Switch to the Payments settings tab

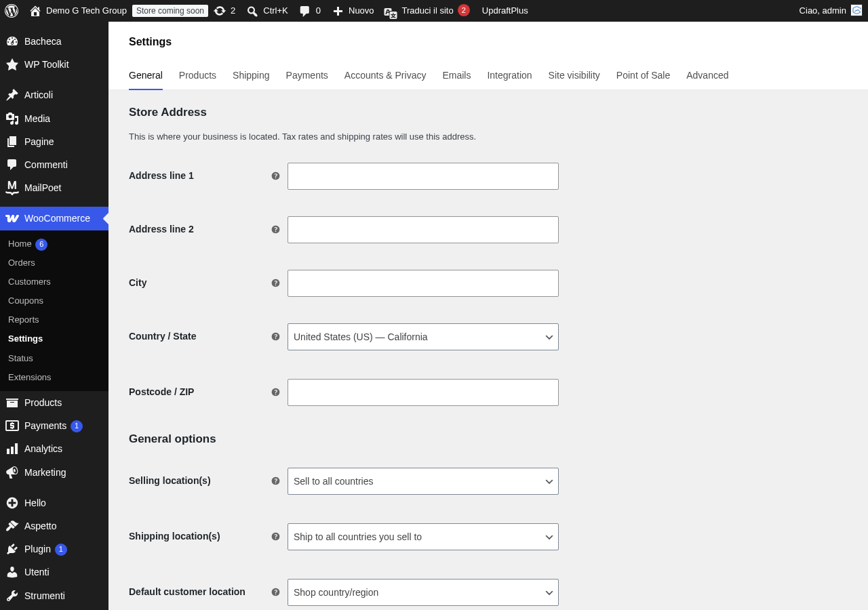[x=307, y=75]
